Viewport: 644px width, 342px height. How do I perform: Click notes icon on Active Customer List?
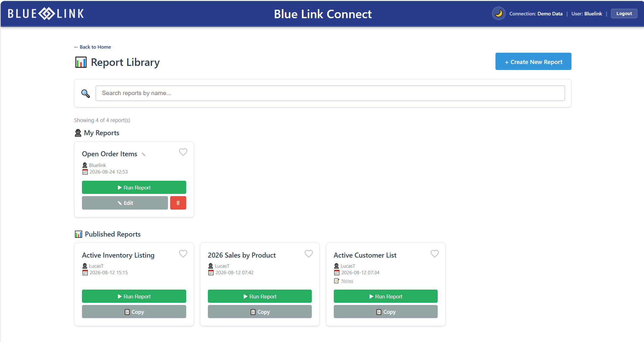337,281
